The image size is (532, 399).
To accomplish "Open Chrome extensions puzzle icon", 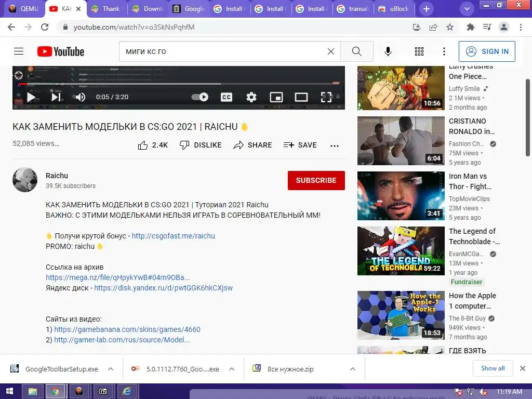I will pos(470,27).
